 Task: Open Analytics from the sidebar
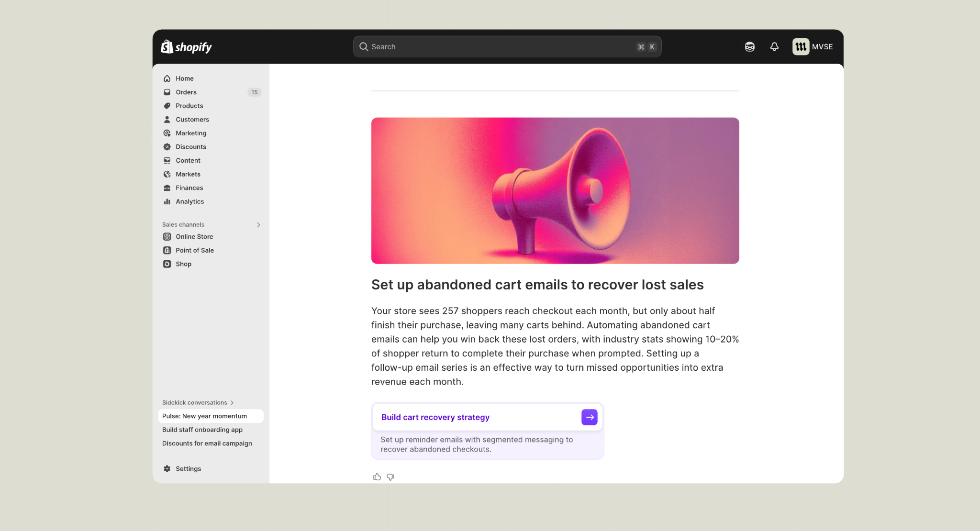189,202
